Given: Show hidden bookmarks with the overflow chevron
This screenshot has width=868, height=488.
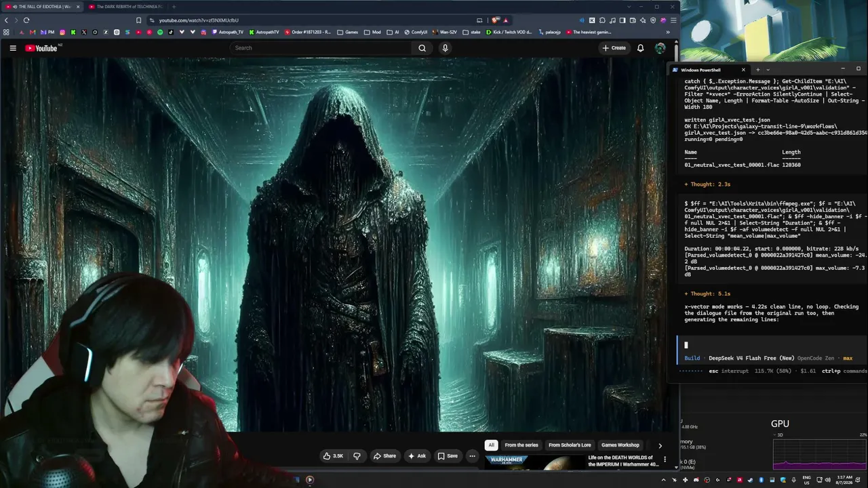Looking at the screenshot, I should pyautogui.click(x=668, y=32).
